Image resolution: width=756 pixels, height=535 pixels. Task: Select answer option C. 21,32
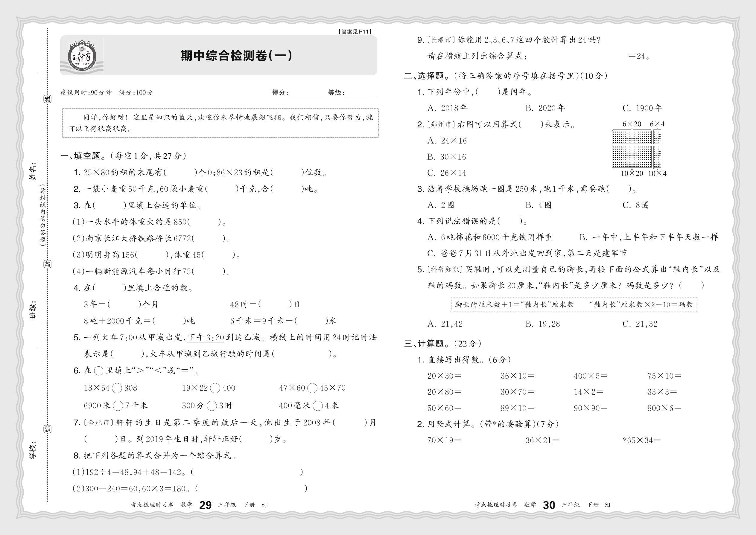click(x=640, y=324)
